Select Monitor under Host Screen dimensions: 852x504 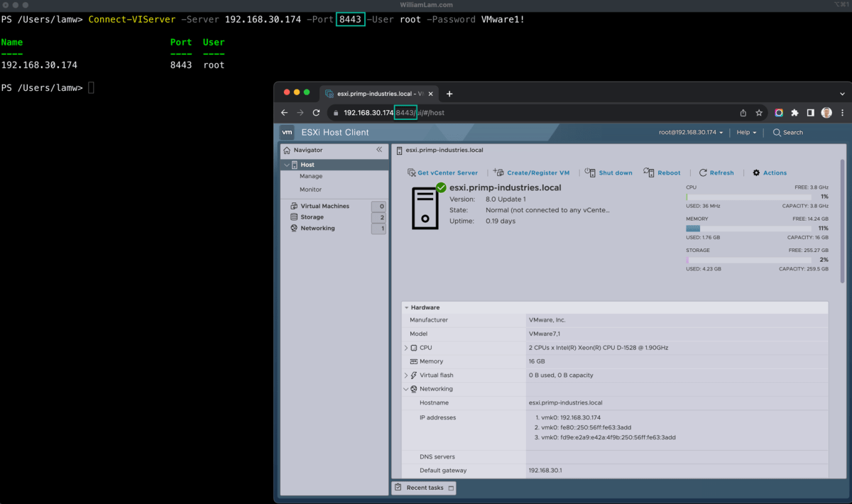click(x=310, y=190)
